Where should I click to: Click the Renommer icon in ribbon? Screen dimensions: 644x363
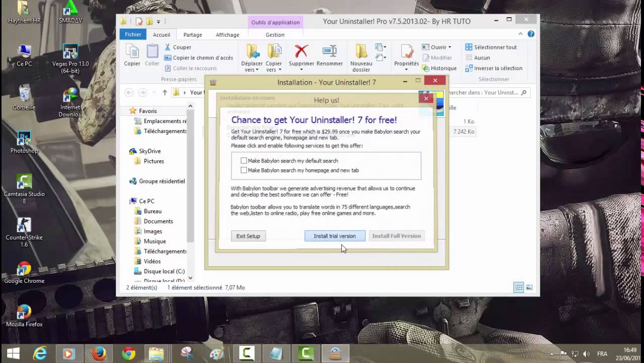click(x=330, y=51)
